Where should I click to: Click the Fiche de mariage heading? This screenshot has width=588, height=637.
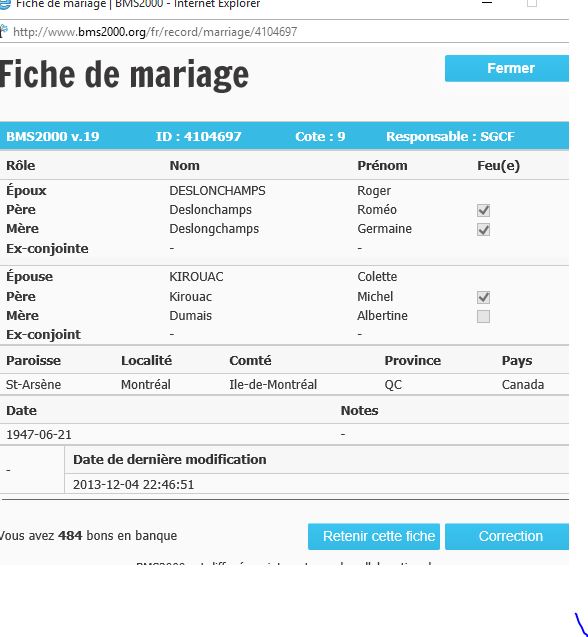[x=124, y=76]
